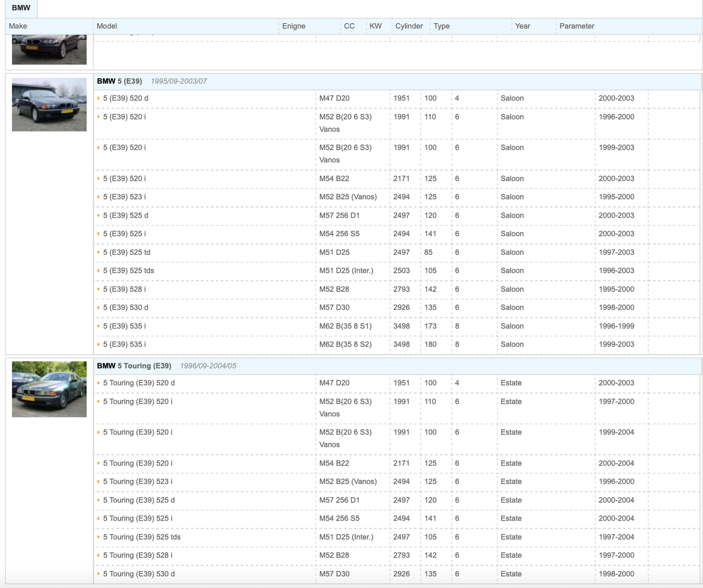Open the 5 Touring (E39) 530 d link
This screenshot has width=703, height=588.
(x=139, y=574)
